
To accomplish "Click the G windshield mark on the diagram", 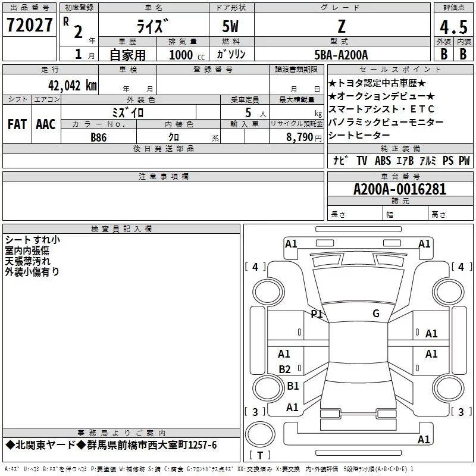I will pyautogui.click(x=376, y=314).
